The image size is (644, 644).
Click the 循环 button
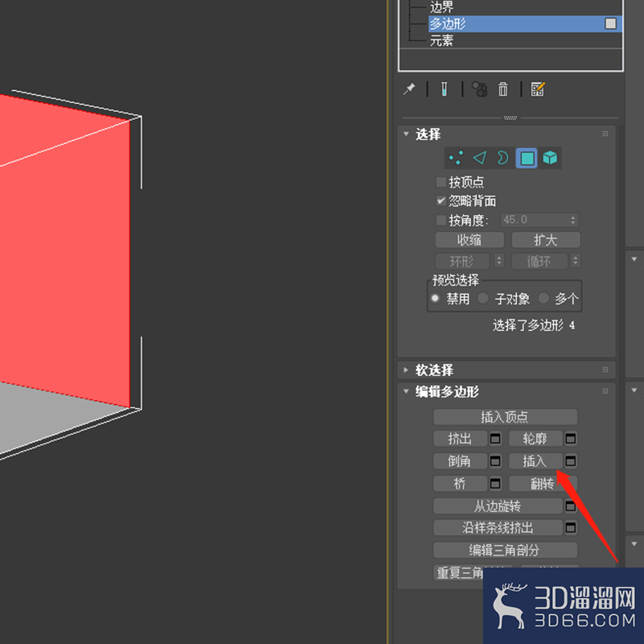(x=539, y=261)
